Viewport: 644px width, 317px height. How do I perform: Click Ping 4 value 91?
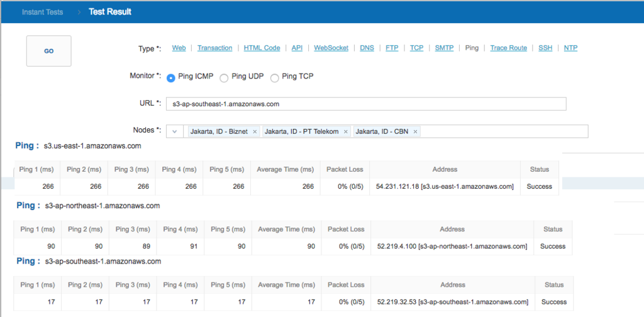[x=194, y=247]
